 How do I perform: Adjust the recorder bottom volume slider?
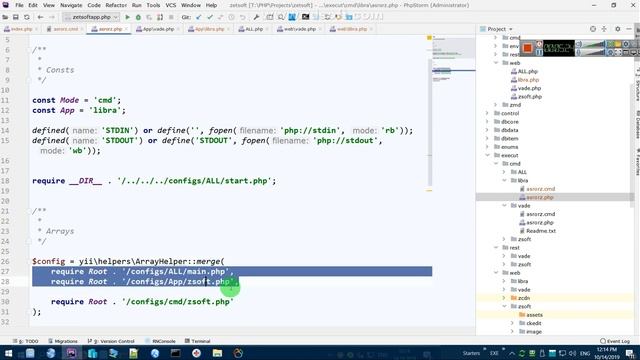tap(593, 52)
